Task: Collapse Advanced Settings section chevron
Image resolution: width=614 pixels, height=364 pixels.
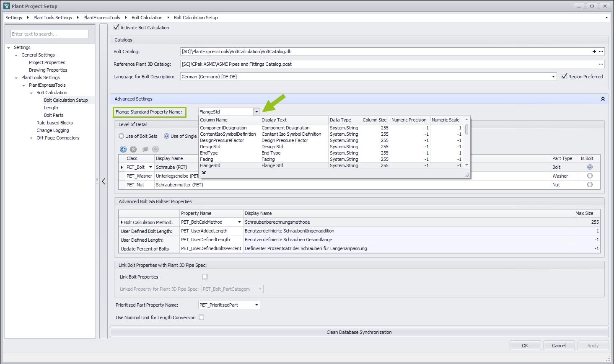Action: point(603,99)
